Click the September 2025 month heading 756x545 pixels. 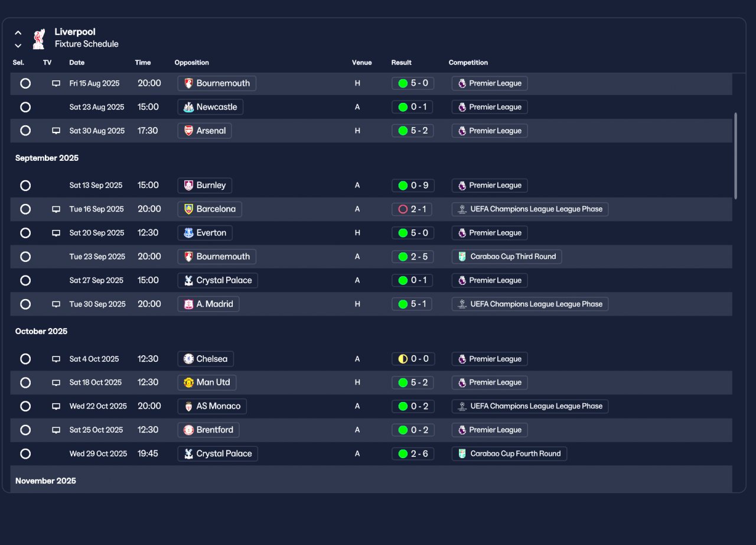click(x=47, y=158)
